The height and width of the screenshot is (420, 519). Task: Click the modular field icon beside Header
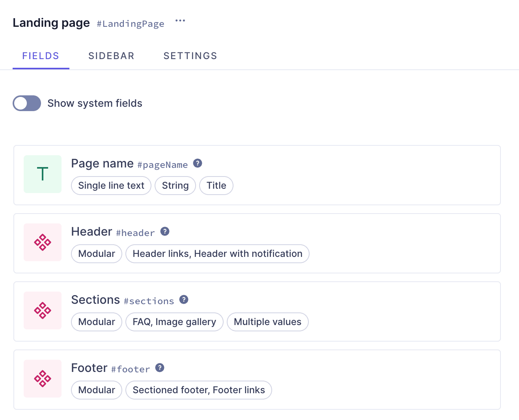tap(42, 242)
